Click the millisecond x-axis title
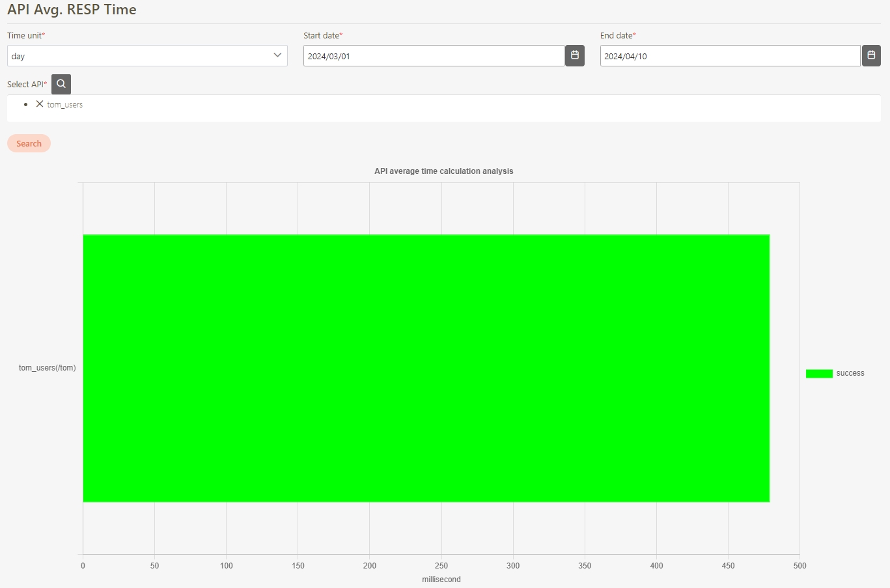The height and width of the screenshot is (588, 890). tap(441, 580)
